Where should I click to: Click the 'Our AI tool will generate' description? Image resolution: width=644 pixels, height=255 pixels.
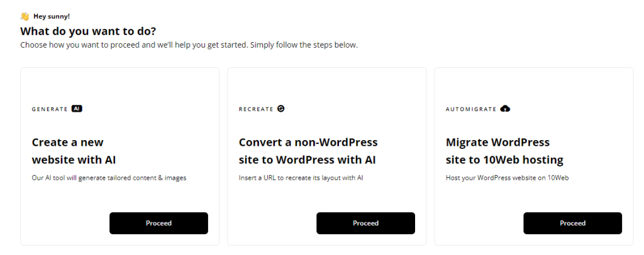[109, 178]
